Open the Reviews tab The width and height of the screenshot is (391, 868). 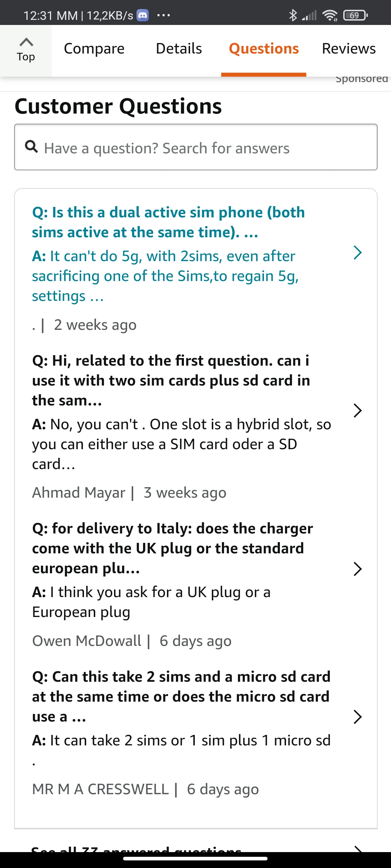349,48
